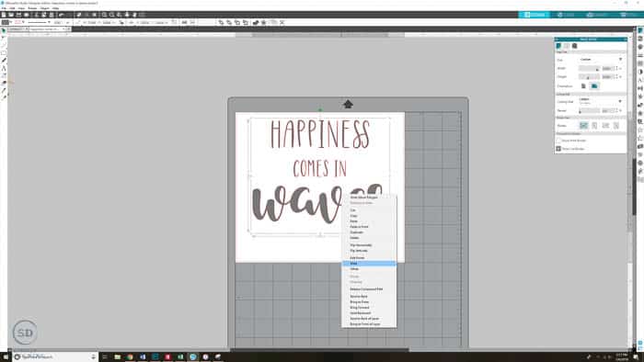Screen dimensions: 644x362
Task: Click the page Width input field
Action: pos(608,68)
